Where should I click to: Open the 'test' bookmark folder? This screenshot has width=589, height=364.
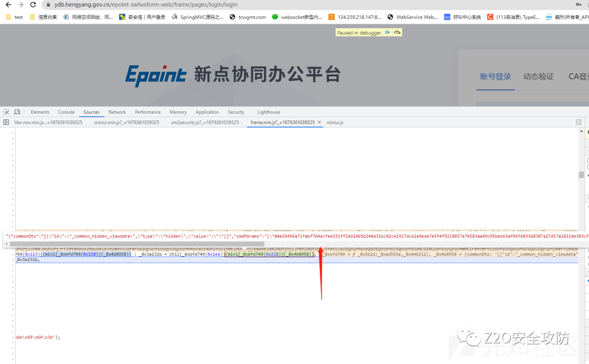[x=14, y=17]
